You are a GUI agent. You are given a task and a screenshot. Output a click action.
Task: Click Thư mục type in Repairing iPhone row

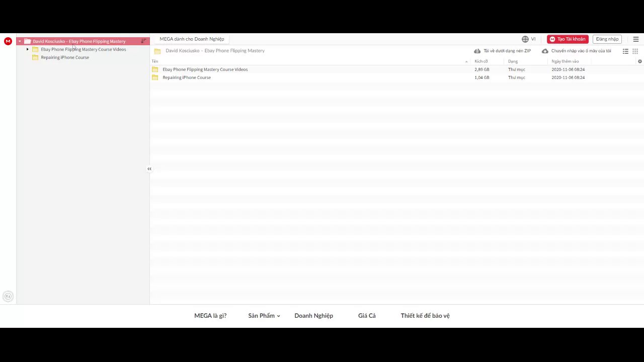pyautogui.click(x=517, y=77)
